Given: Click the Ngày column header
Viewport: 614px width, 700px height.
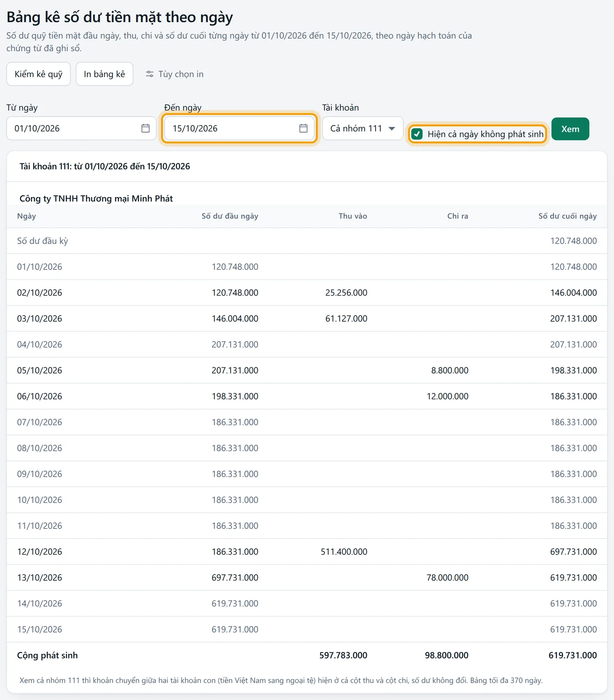Looking at the screenshot, I should pos(26,216).
